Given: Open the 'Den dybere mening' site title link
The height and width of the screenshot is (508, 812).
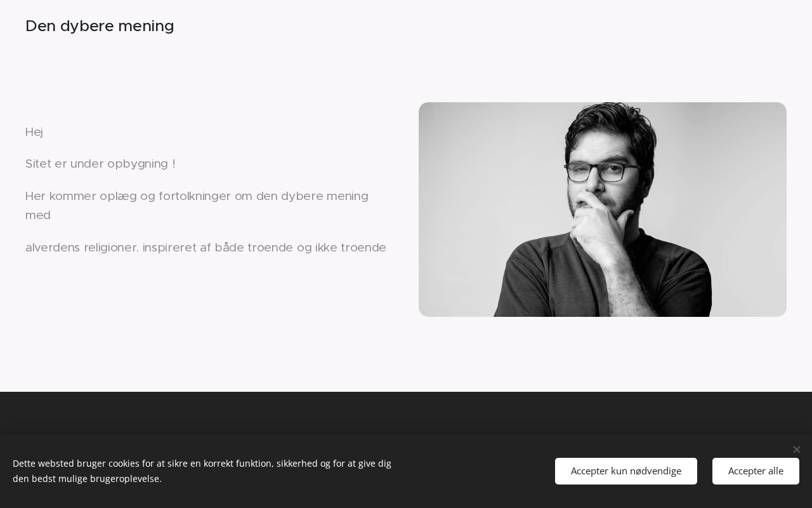Looking at the screenshot, I should [x=100, y=26].
